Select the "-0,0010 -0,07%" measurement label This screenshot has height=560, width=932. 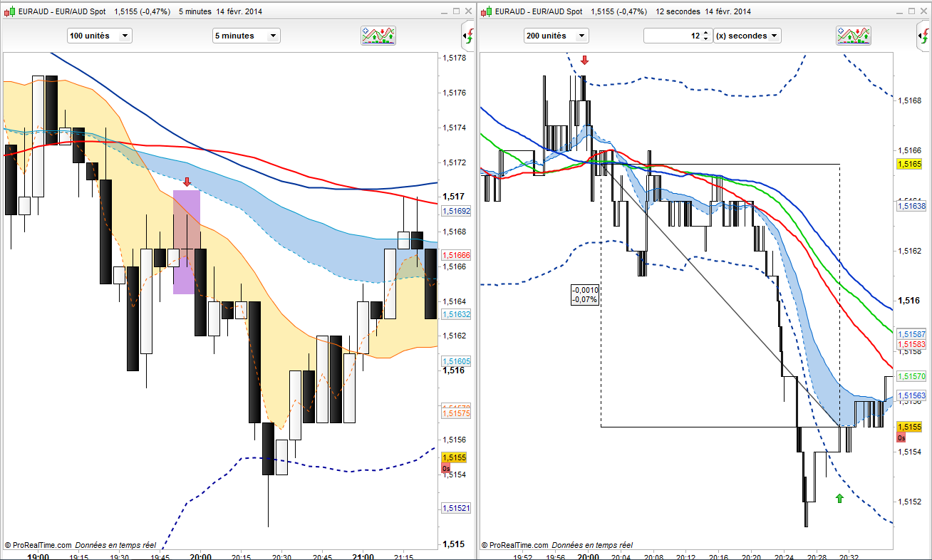click(x=585, y=295)
